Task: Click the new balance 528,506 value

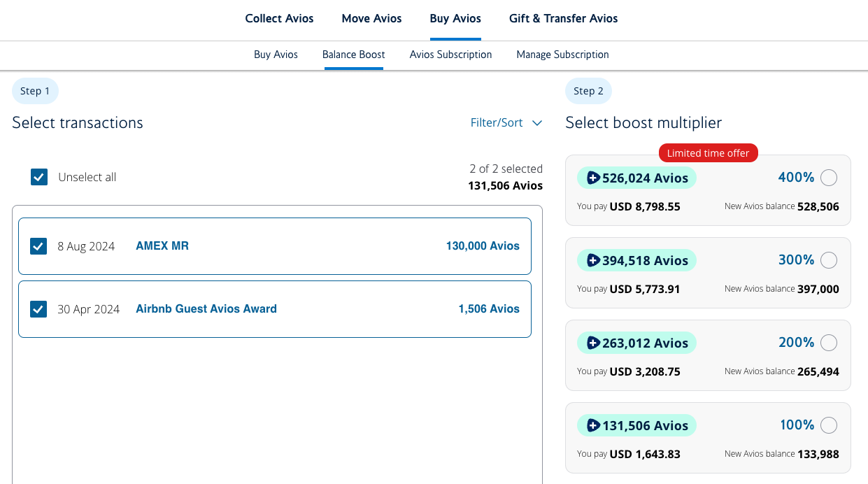Action: point(818,207)
